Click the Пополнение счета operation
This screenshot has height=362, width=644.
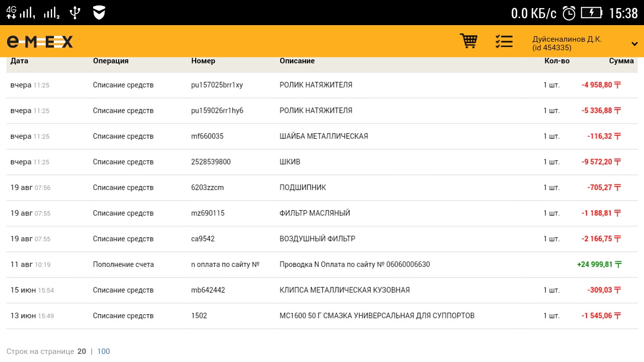click(x=123, y=264)
